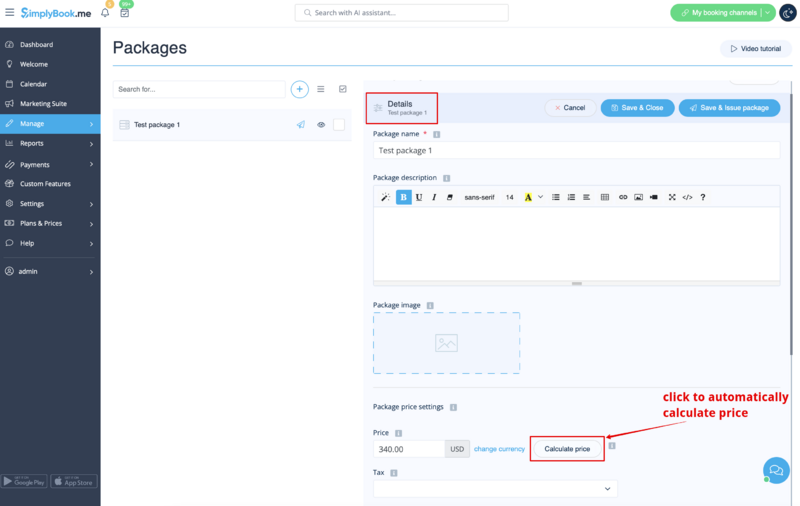Toggle bold formatting in description editor
The image size is (800, 506).
[x=404, y=197]
